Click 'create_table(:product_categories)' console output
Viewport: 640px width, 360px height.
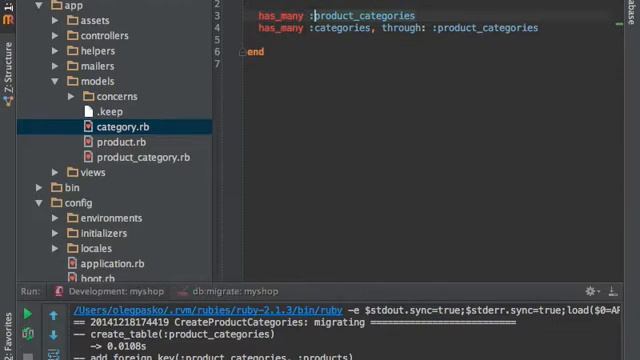[182, 334]
